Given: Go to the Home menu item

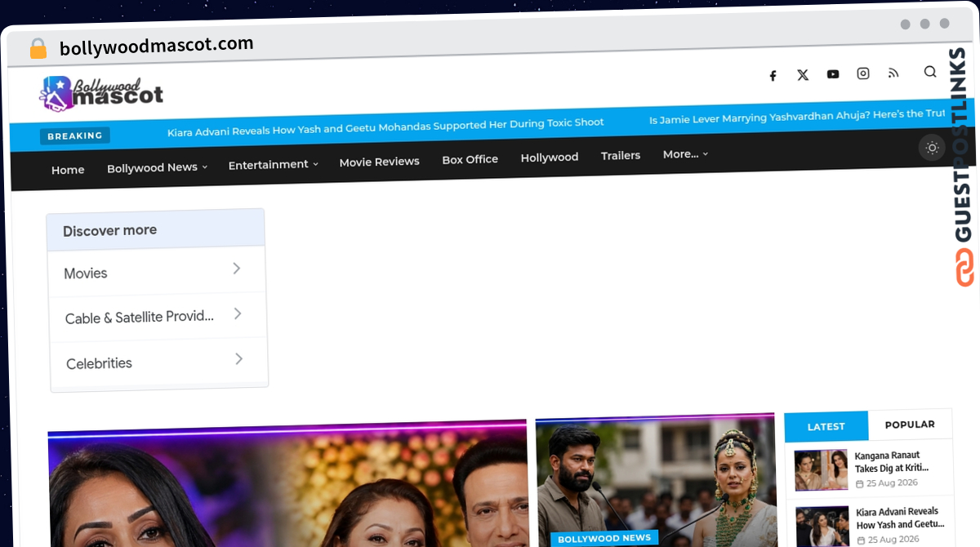Looking at the screenshot, I should [68, 170].
